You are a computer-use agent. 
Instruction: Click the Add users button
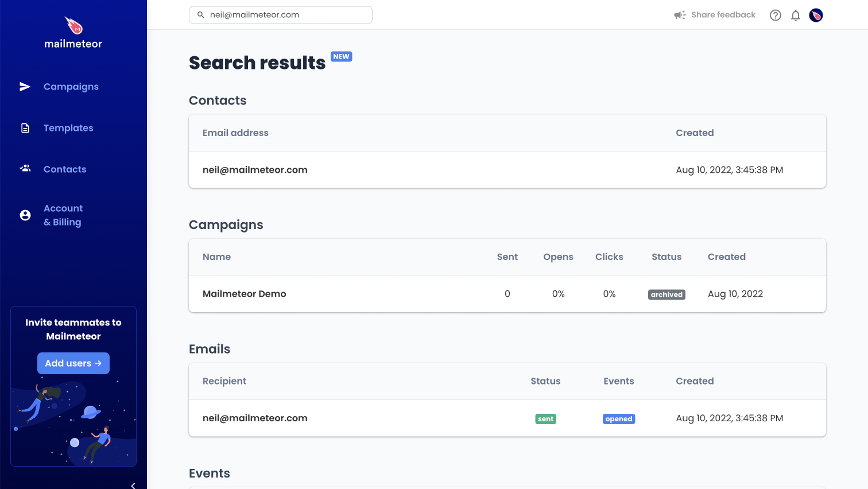[73, 363]
